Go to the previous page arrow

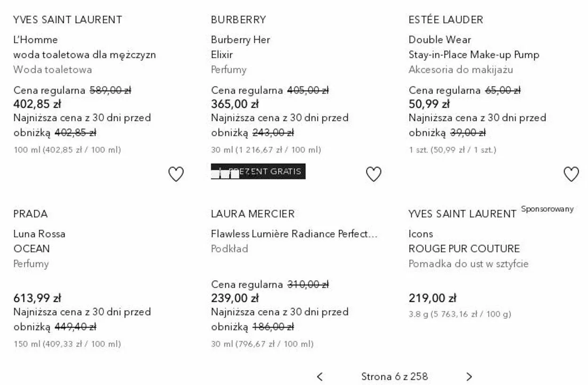(320, 377)
